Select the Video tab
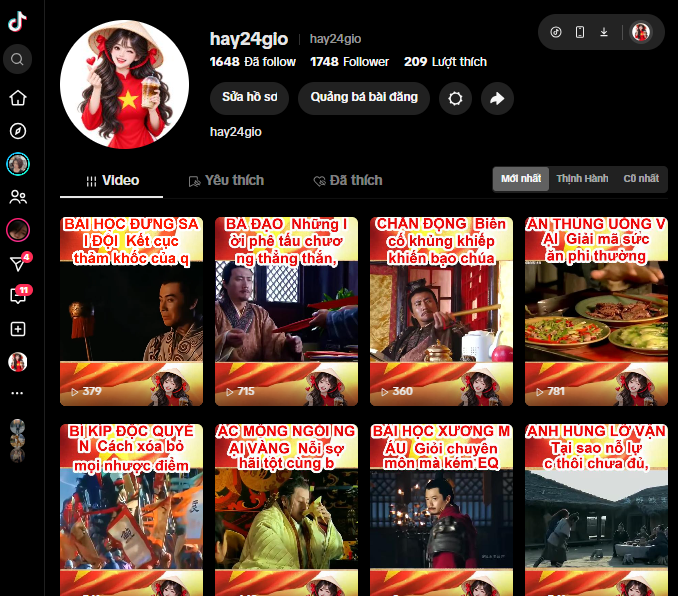678x596 pixels. coord(112,181)
